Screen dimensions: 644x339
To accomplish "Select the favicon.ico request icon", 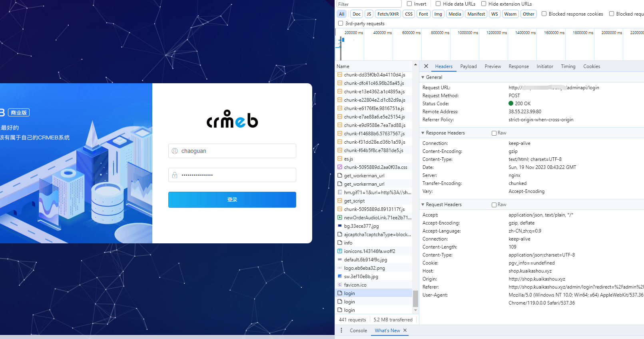I will (340, 285).
